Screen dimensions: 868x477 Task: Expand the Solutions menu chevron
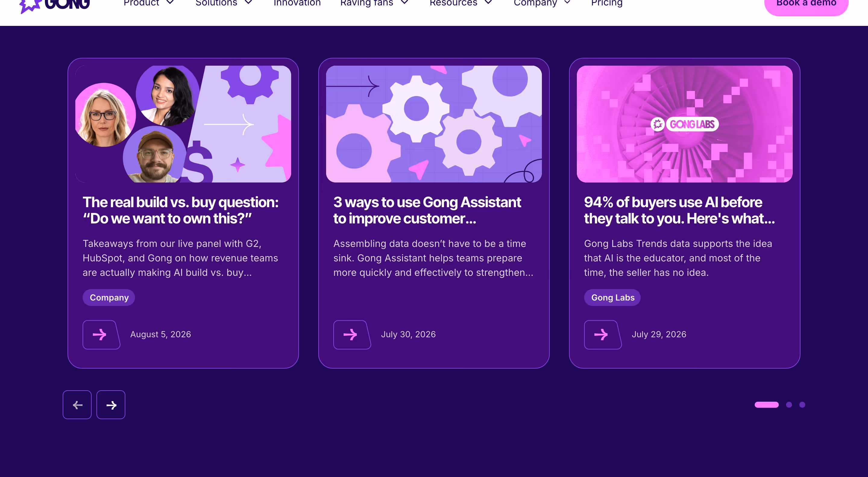point(248,3)
